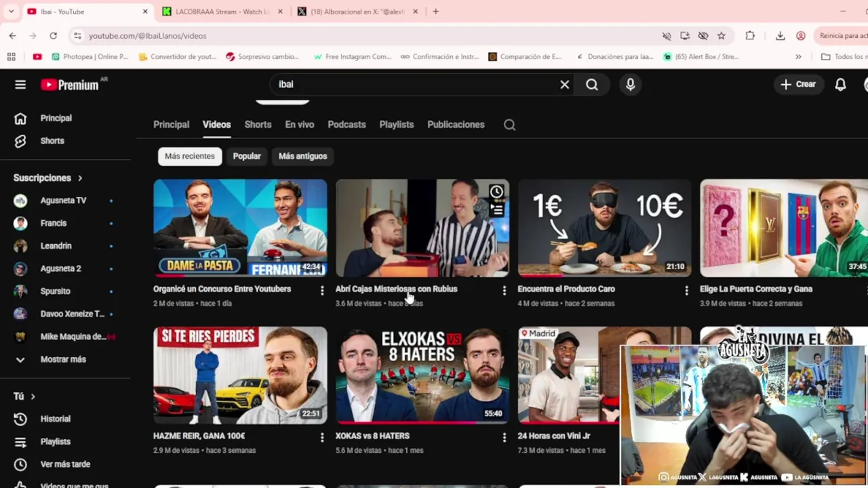
Task: Clear the search box with the X icon
Action: point(564,84)
